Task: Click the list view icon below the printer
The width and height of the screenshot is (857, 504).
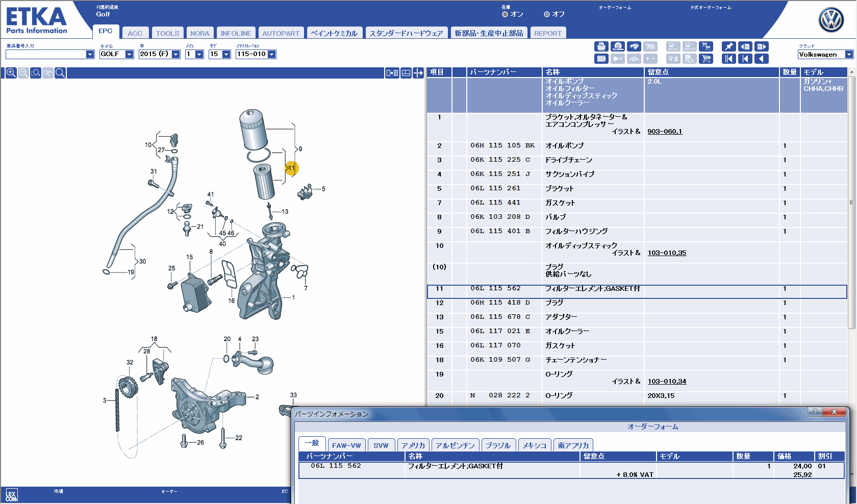Action: point(601,59)
